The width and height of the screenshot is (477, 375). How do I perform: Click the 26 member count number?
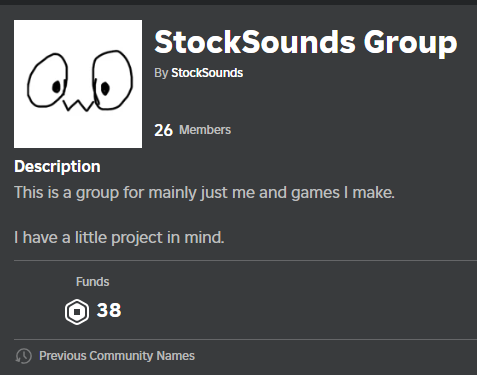[163, 130]
